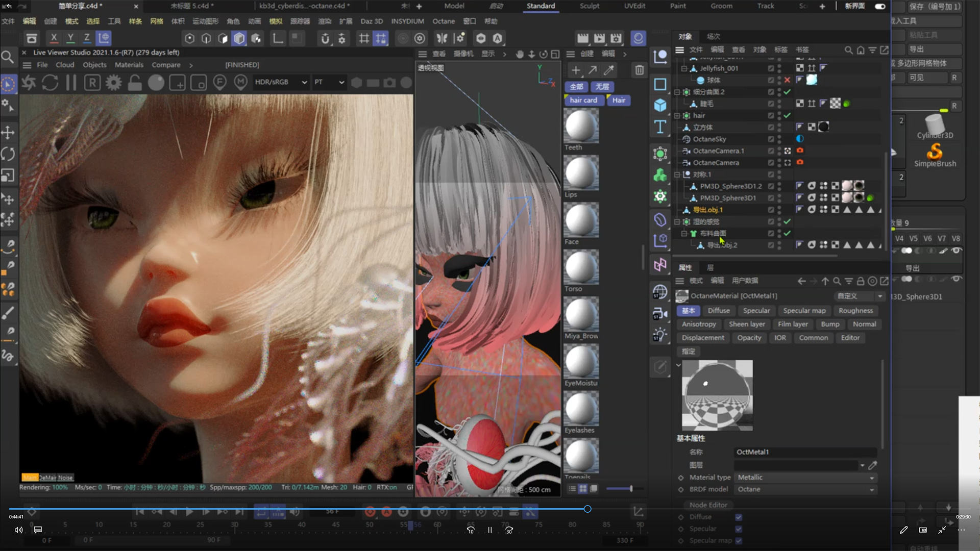Collapse the 对称.1 tree node

(677, 174)
